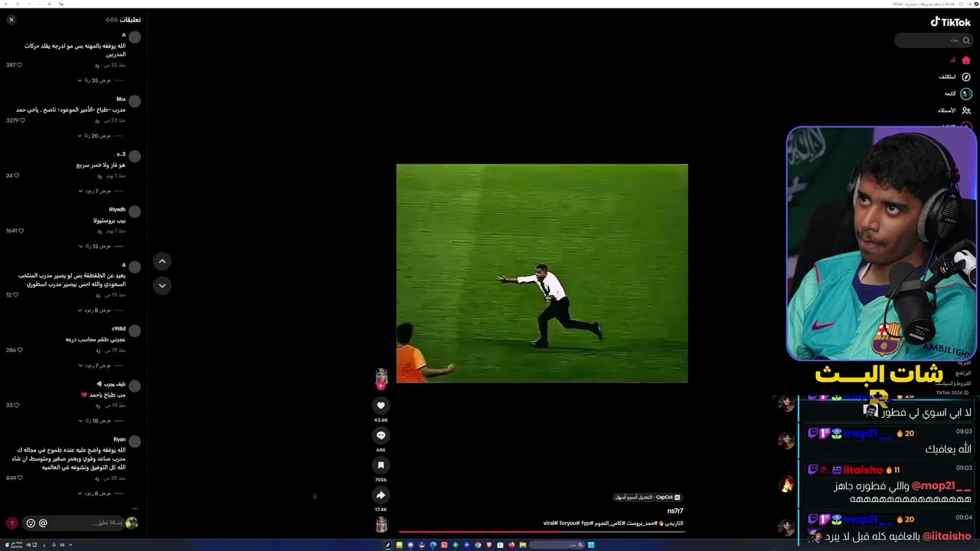
Task: Click the Windows taskbar search box
Action: [x=557, y=545]
